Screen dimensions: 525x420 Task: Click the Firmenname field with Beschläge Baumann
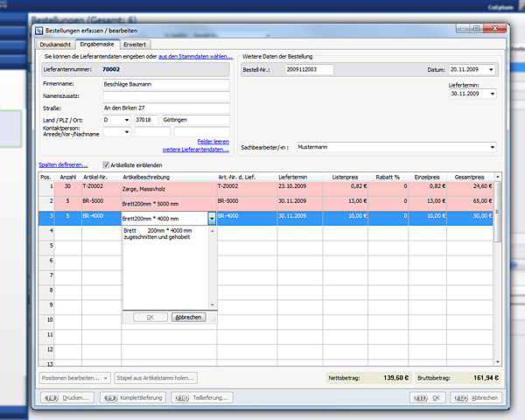[166, 84]
